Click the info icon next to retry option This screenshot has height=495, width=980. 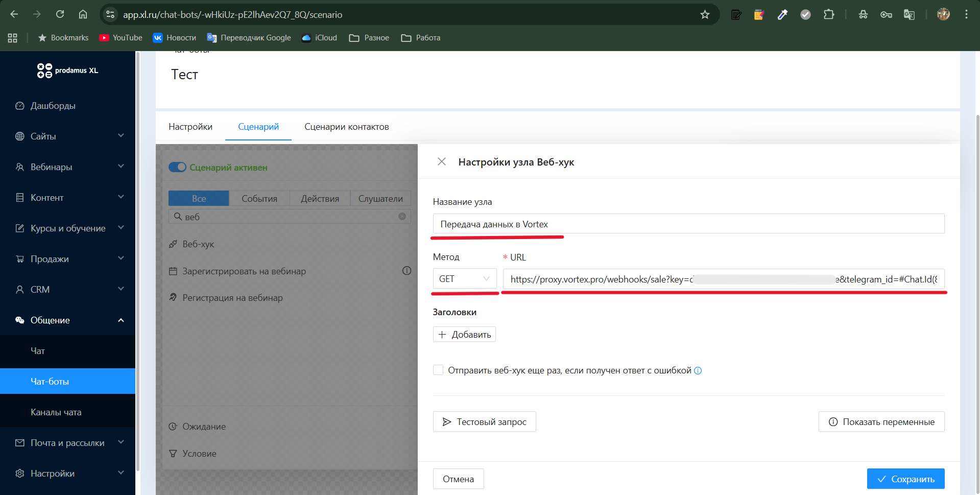698,371
